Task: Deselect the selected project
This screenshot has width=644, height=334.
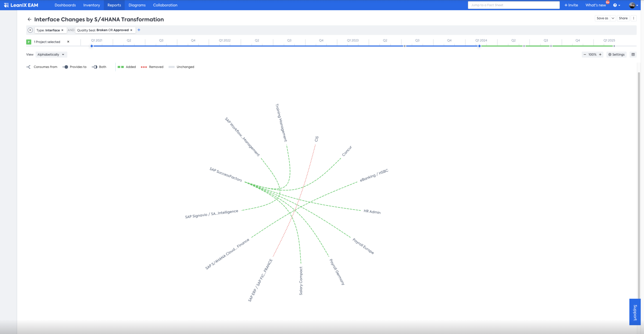Action: pos(68,42)
